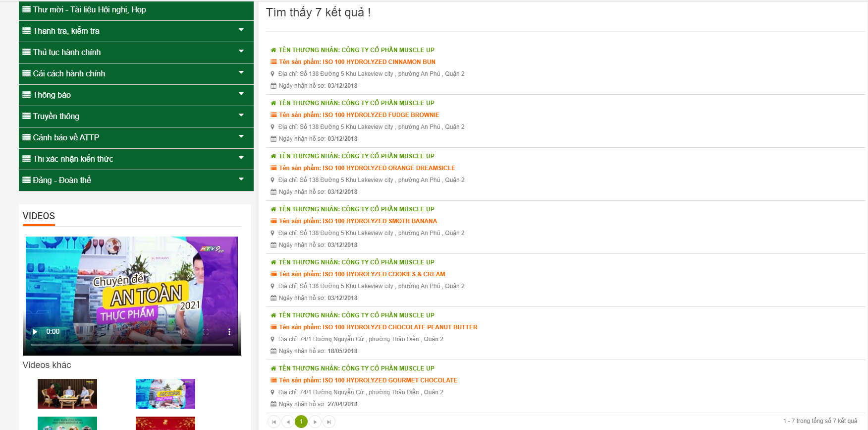Click the VIDEOS section heading
The height and width of the screenshot is (430, 868).
tap(39, 216)
